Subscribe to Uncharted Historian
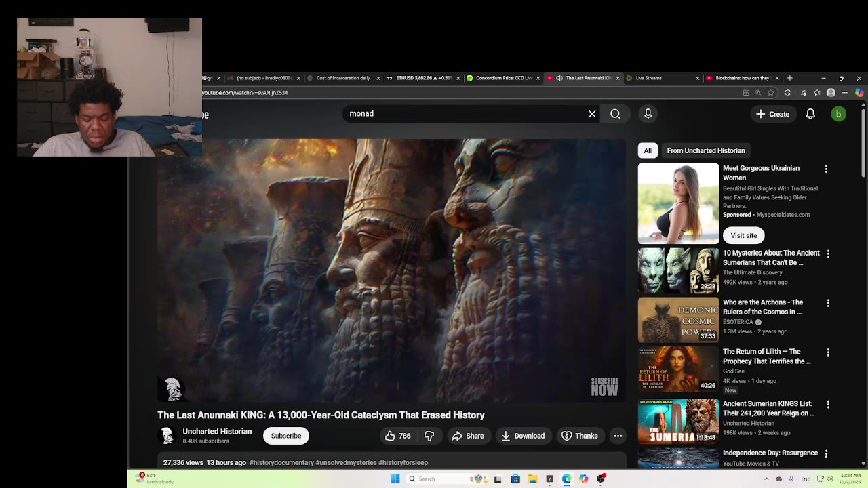 tap(286, 436)
